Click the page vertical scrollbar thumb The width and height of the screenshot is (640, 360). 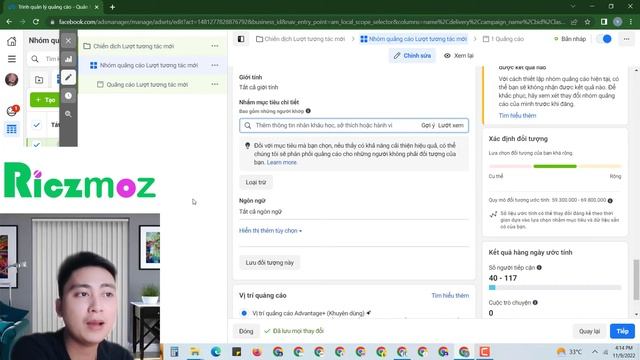click(636, 280)
